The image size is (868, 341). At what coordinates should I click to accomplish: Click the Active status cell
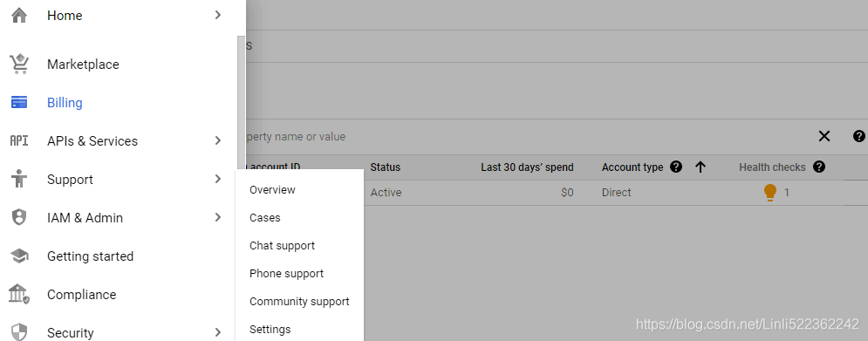386,193
